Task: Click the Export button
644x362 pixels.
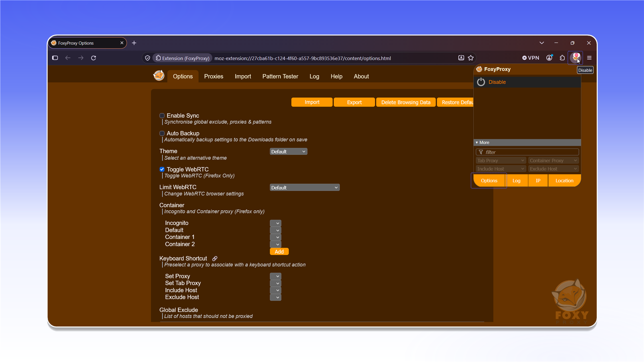Action: coord(354,102)
